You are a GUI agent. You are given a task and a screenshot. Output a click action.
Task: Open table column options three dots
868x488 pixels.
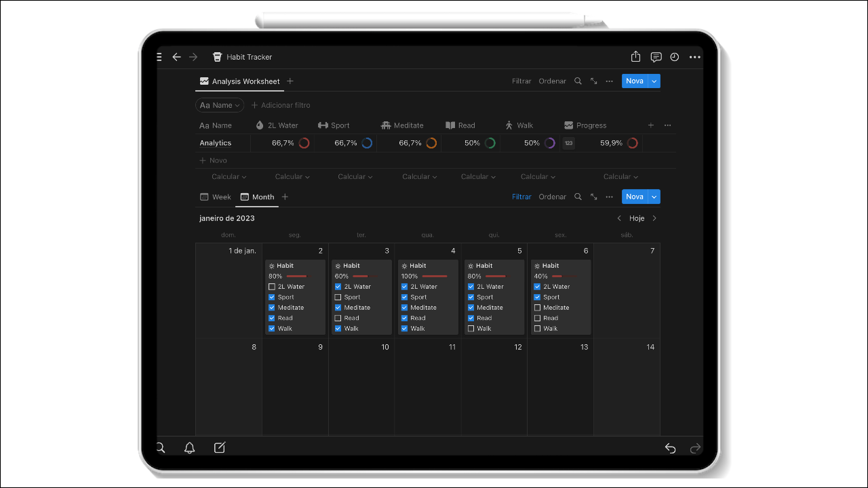[x=667, y=125]
